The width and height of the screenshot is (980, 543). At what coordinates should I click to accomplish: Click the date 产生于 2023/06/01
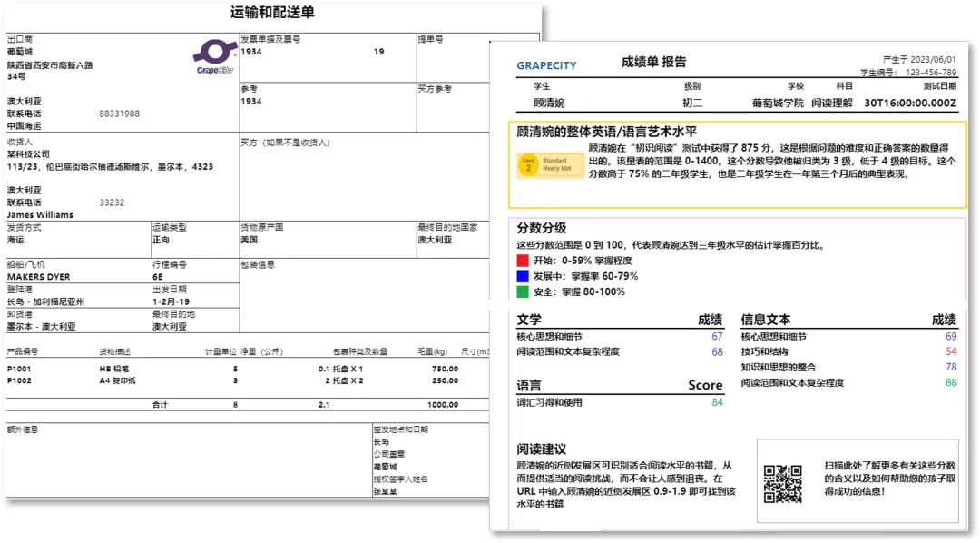click(x=919, y=59)
